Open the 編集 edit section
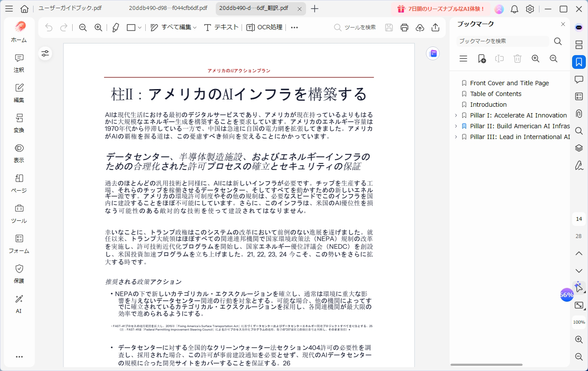Viewport: 588px width, 371px height. [19, 93]
